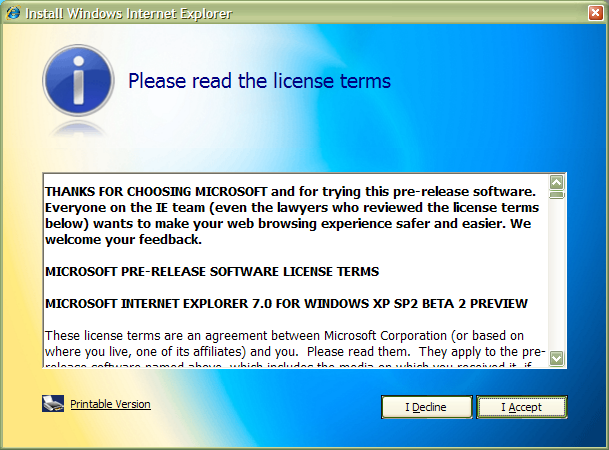Click the printer icon beside Printable Version

[53, 403]
